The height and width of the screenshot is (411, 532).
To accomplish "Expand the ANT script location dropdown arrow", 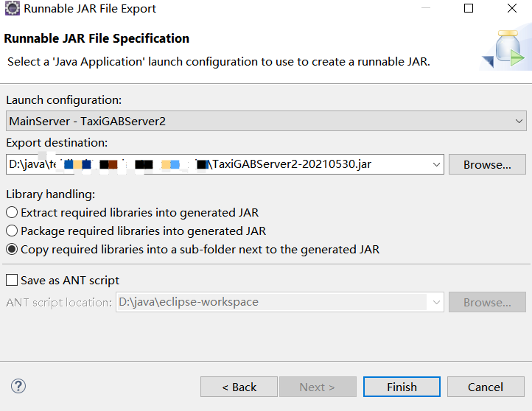I will (436, 302).
